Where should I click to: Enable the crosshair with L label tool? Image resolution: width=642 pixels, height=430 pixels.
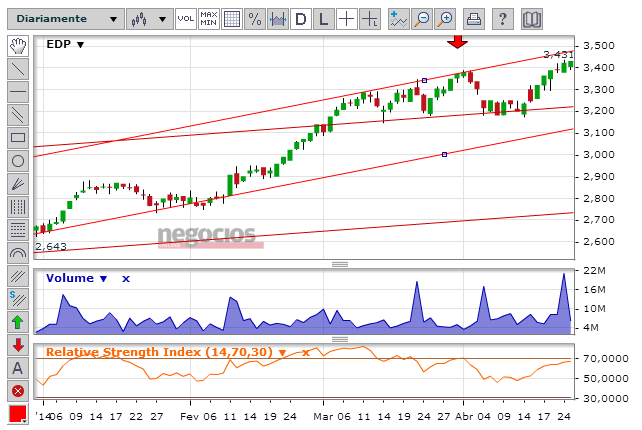(370, 19)
